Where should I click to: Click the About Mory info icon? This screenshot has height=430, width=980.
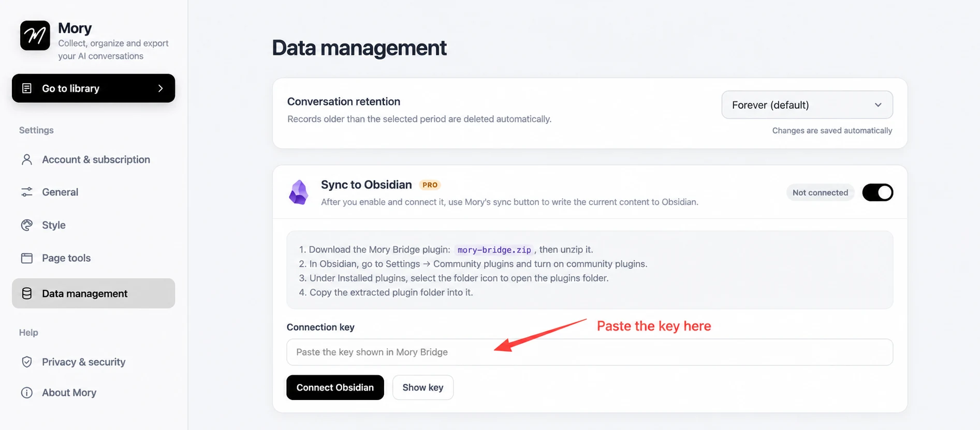point(27,393)
